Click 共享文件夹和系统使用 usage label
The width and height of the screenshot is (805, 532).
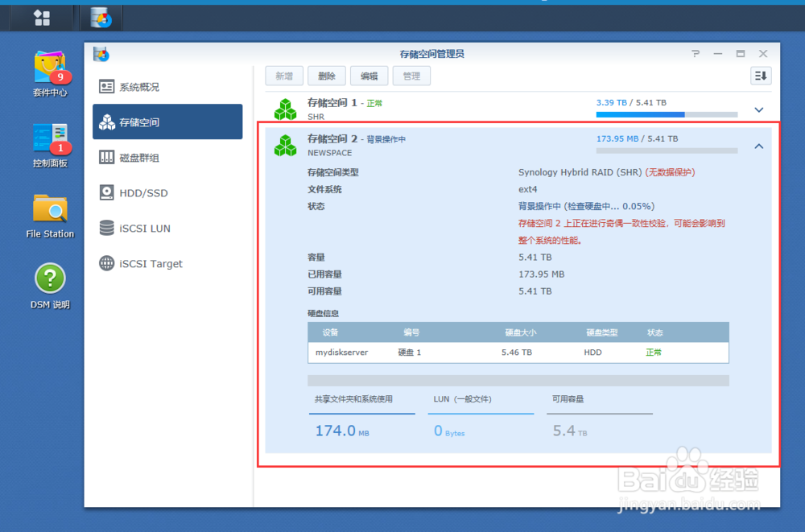(x=353, y=399)
